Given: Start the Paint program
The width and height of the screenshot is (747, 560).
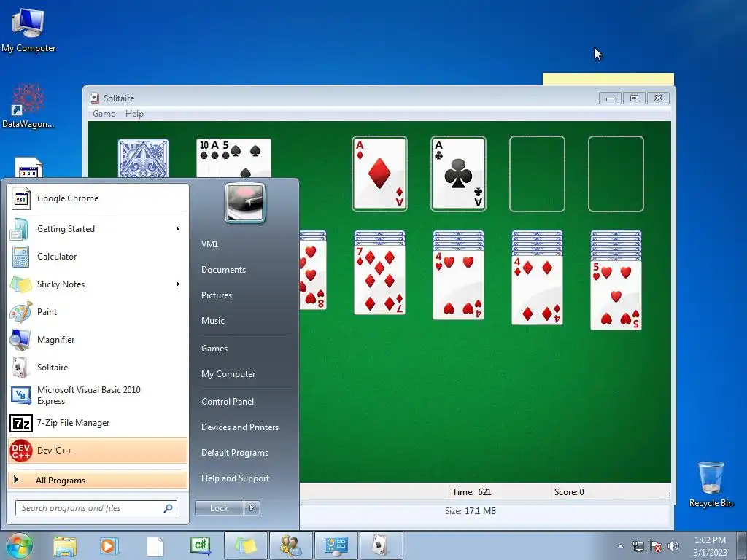Looking at the screenshot, I should (98, 312).
